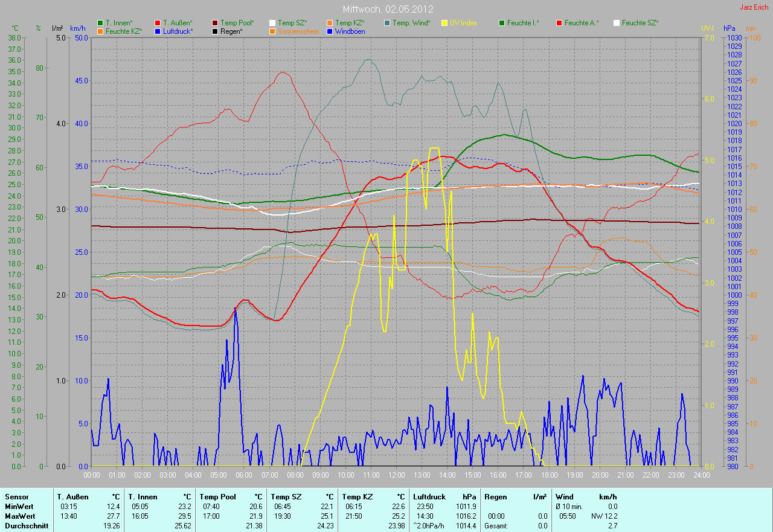Click the T. Außen minimum value '12.4'
The width and height of the screenshot is (773, 532).
114,507
